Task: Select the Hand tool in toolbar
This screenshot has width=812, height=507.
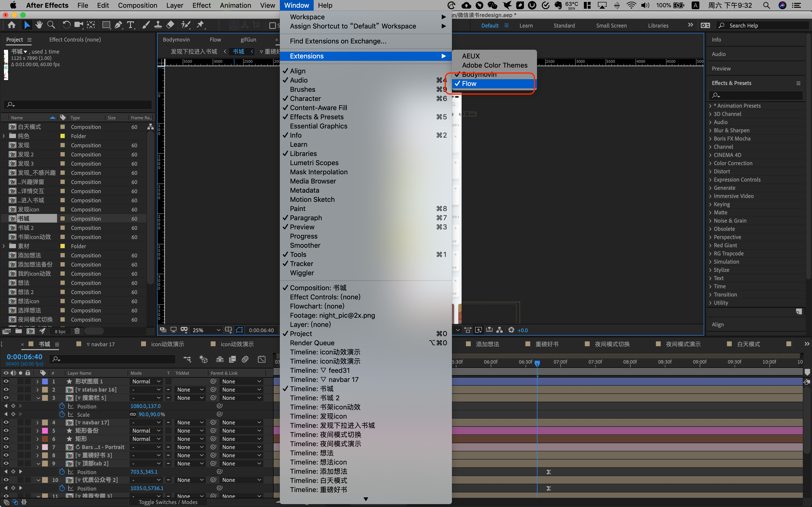Action: pyautogui.click(x=39, y=25)
